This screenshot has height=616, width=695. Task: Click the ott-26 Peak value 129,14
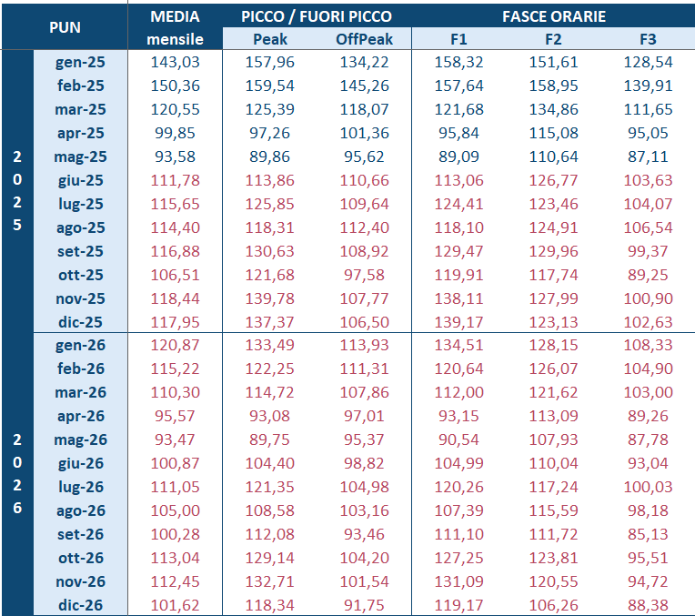(270, 558)
